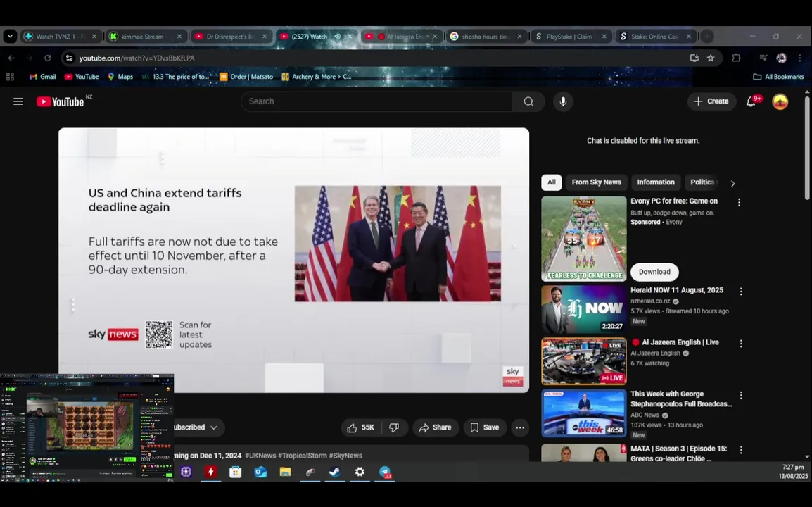Switch to the PlayStake Claim tab
The height and width of the screenshot is (507, 812).
click(570, 37)
